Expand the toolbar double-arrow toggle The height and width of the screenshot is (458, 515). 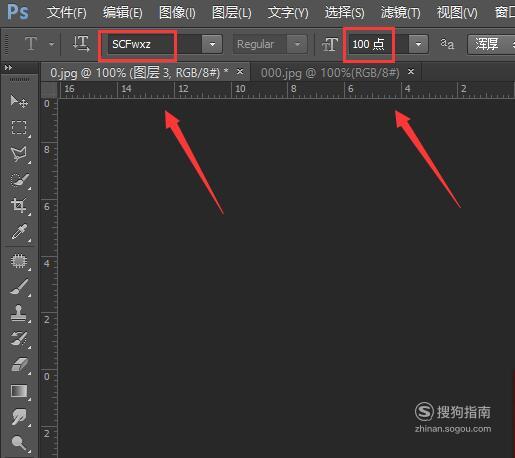(x=8, y=68)
